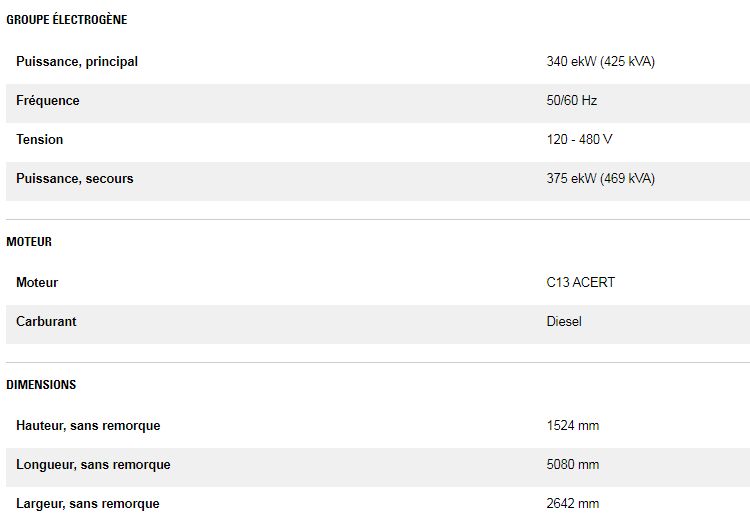
Task: Select the Tension row label
Action: (x=39, y=140)
